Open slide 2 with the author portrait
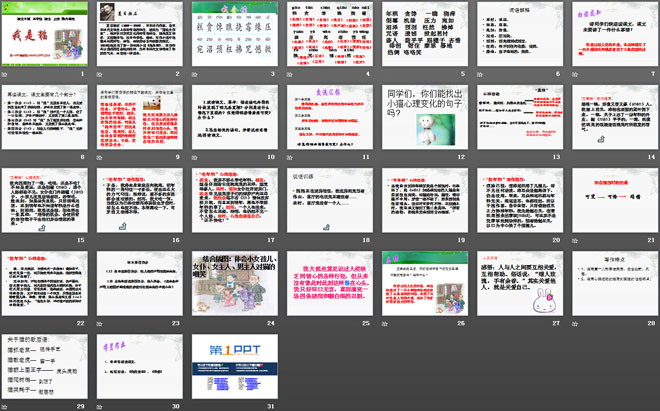 (140, 36)
